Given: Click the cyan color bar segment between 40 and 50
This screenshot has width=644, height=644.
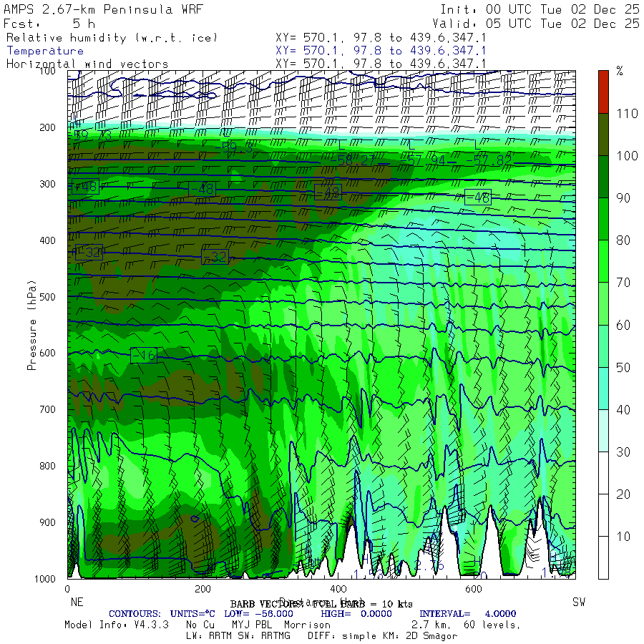Looking at the screenshot, I should 603,388.
